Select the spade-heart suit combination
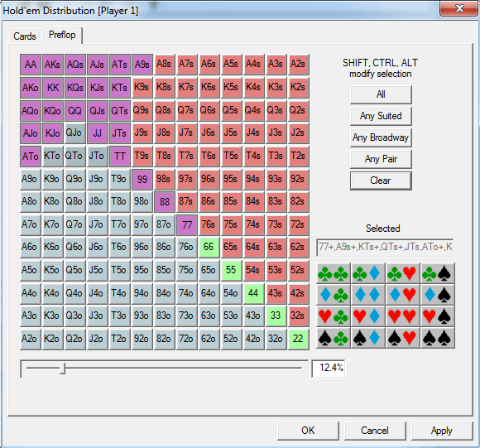Image resolution: width=480 pixels, height=448 pixels. 402,338
